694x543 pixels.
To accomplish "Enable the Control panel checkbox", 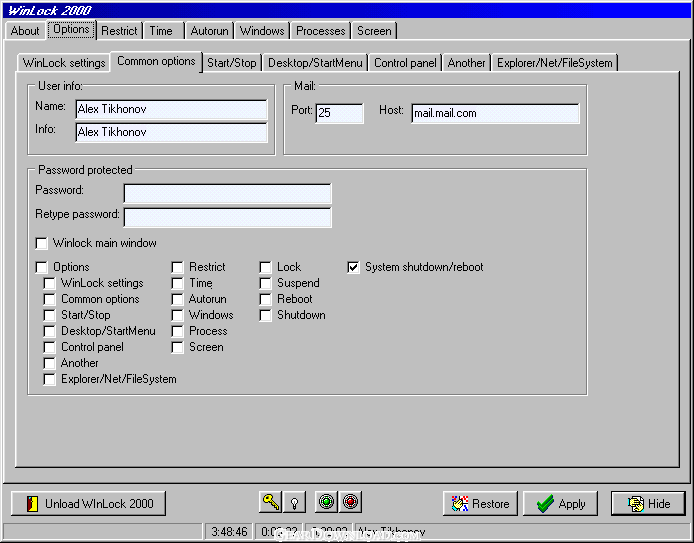I will point(50,347).
